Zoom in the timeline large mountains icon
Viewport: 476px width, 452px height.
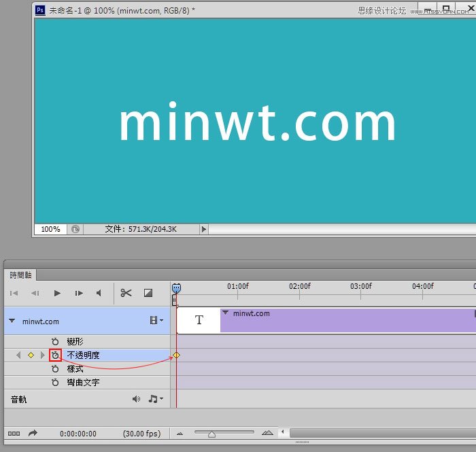pos(267,433)
